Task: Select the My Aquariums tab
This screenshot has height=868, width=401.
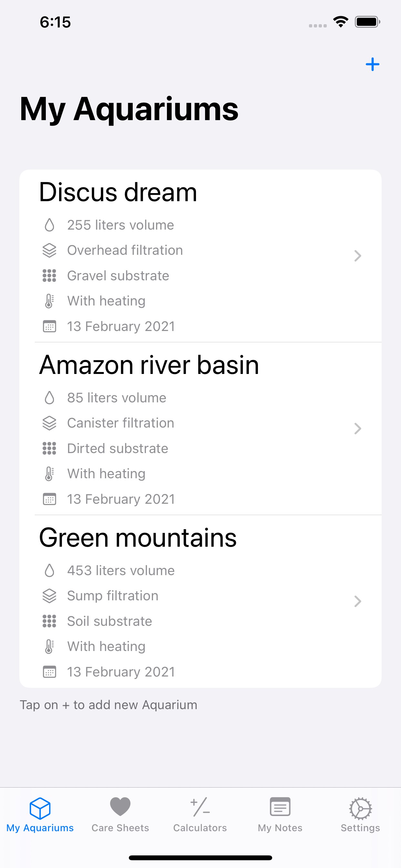Action: (x=40, y=813)
